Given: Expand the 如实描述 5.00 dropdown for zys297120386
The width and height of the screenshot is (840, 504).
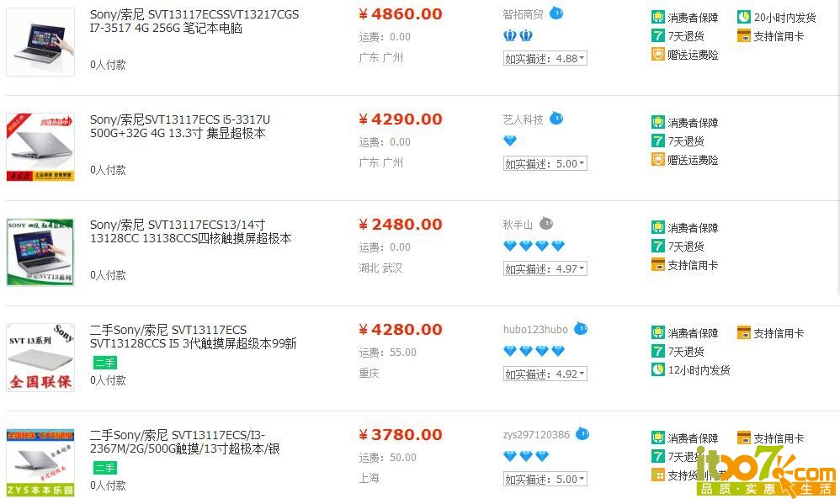Looking at the screenshot, I should [545, 479].
